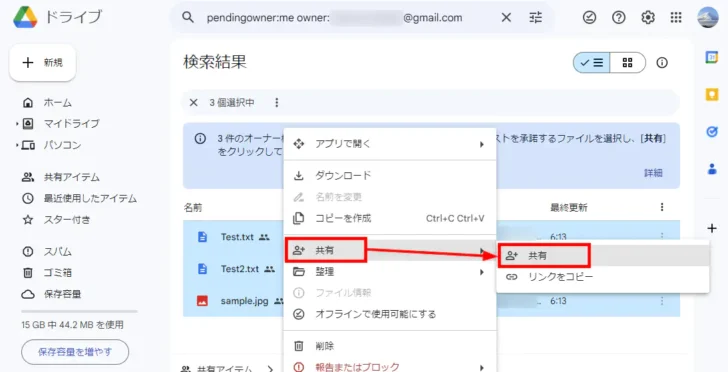Open more options for sample.jpg row
The image size is (728, 372).
[x=662, y=301]
